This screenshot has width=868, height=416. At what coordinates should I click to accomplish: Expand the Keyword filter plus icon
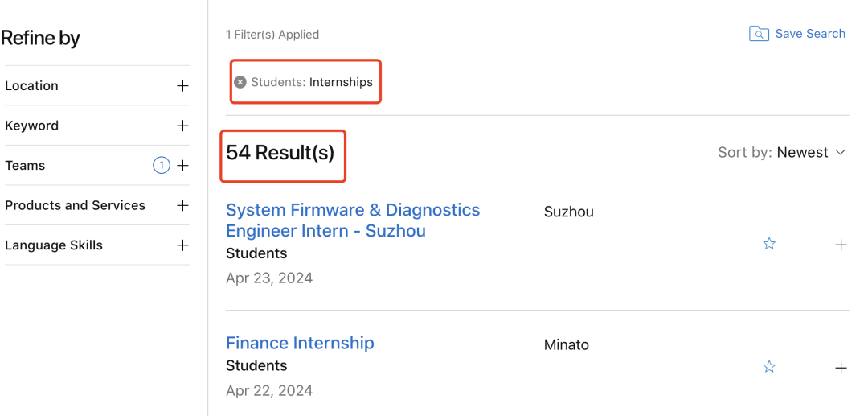coord(182,126)
